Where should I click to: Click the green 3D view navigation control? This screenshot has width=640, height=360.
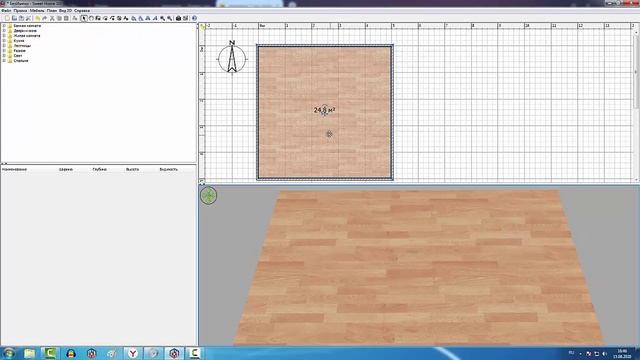coord(209,196)
